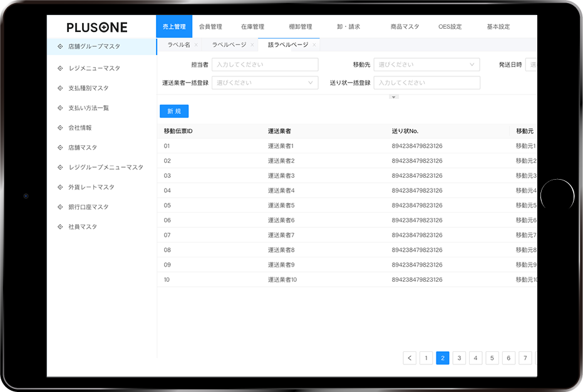The image size is (583, 392).
Task: Go to previous page with left arrow
Action: (x=410, y=358)
